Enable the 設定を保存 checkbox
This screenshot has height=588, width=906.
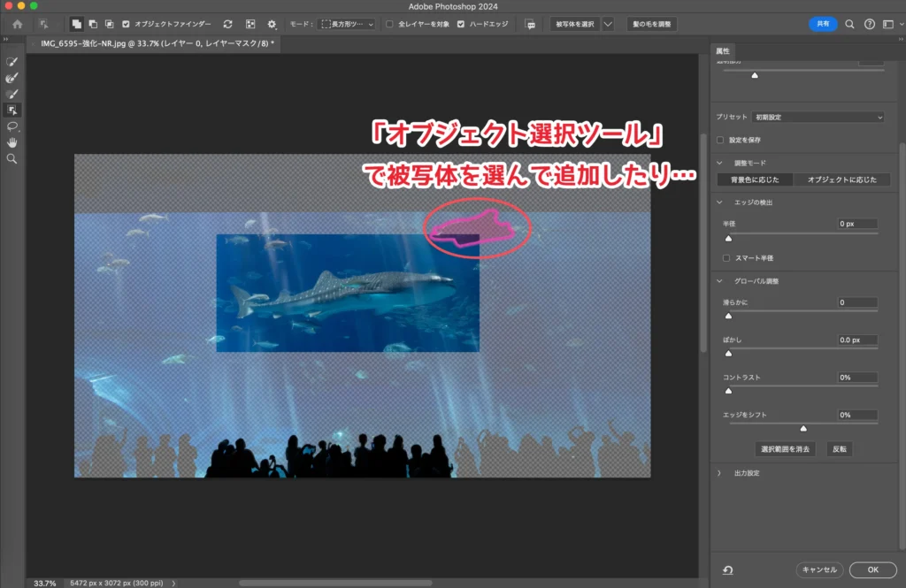click(720, 140)
